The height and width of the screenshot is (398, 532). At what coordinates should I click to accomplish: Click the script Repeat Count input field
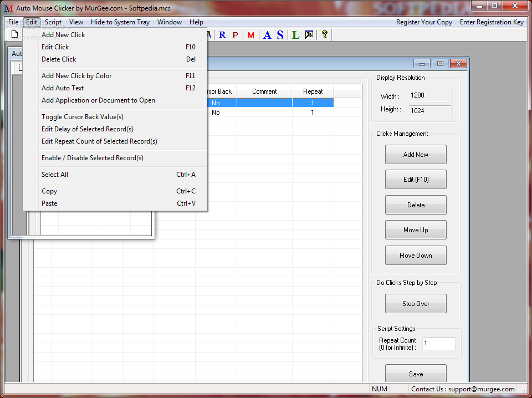pyautogui.click(x=439, y=344)
